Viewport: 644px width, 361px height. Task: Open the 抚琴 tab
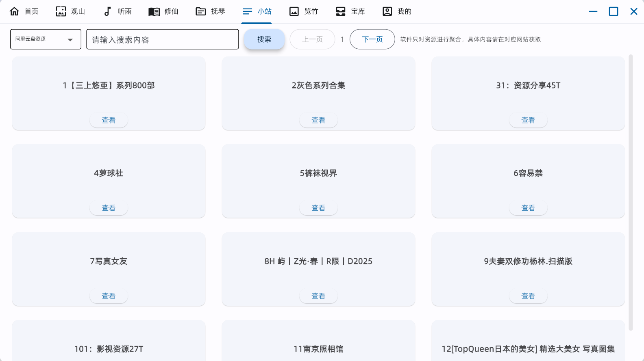tap(211, 11)
